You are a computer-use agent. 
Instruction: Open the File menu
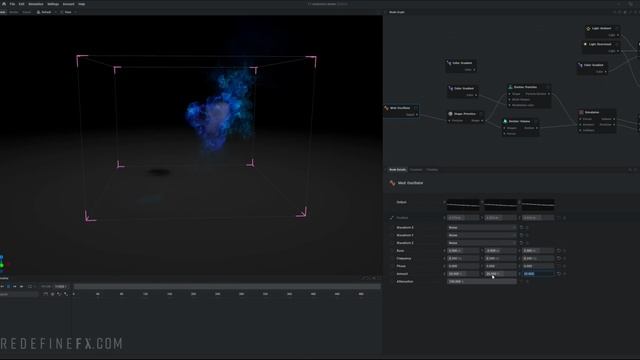12,4
